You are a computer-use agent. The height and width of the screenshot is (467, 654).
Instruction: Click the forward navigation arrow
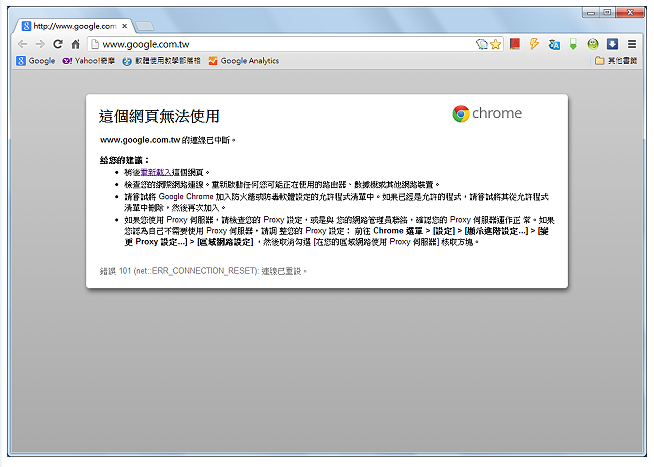pyautogui.click(x=40, y=44)
